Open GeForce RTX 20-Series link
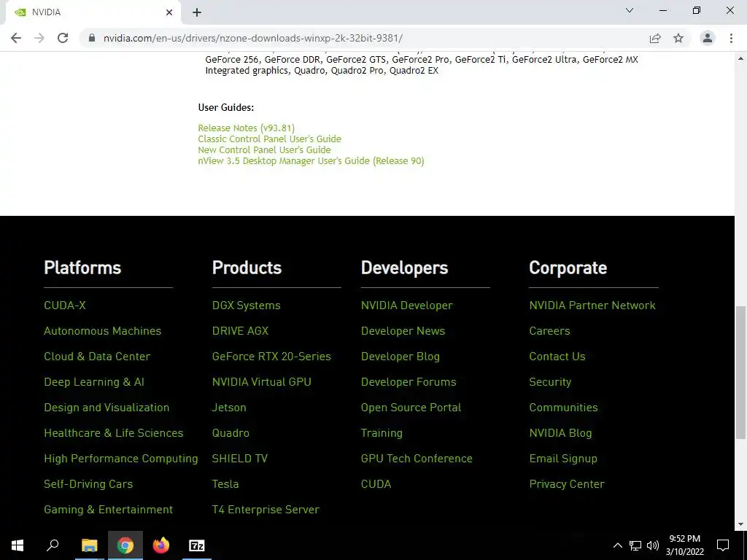The height and width of the screenshot is (560, 747). pos(271,356)
